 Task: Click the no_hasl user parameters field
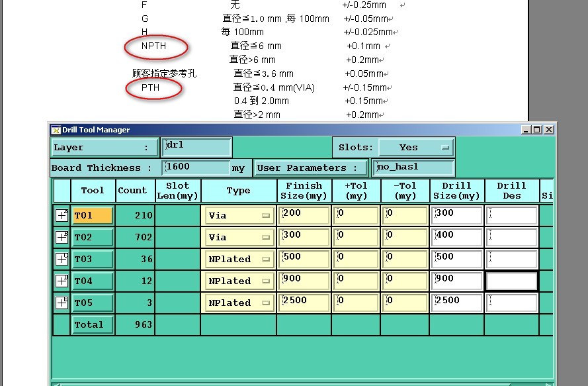(413, 168)
